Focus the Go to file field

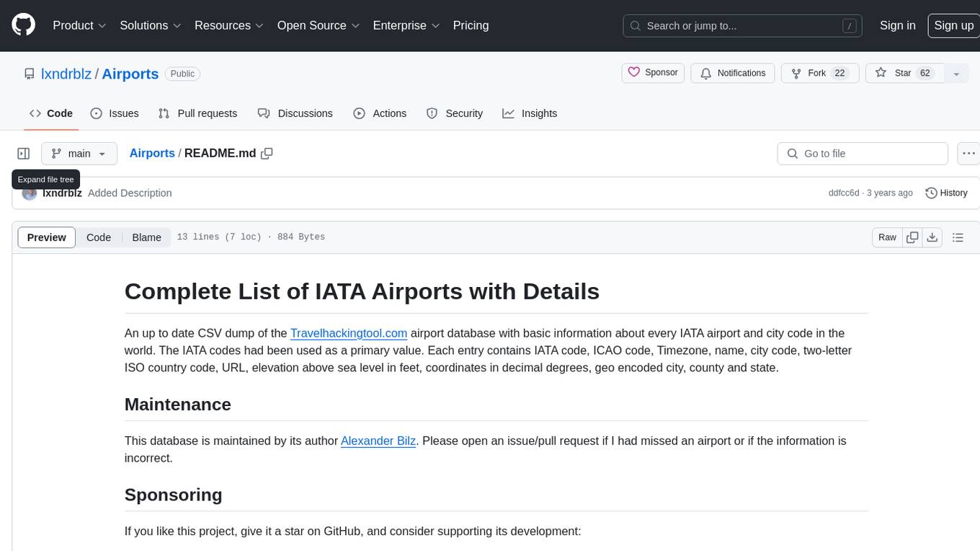863,154
